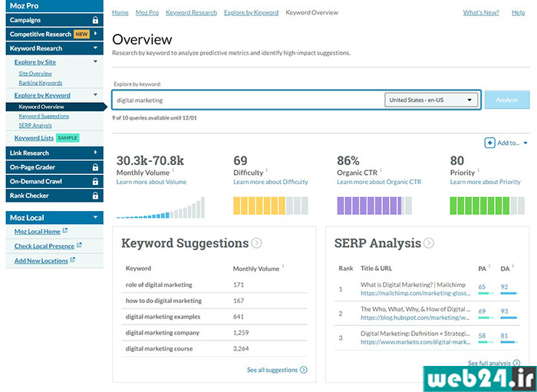The image size is (537, 392).
Task: Open Campaigns in the sidebar
Action: [54, 20]
